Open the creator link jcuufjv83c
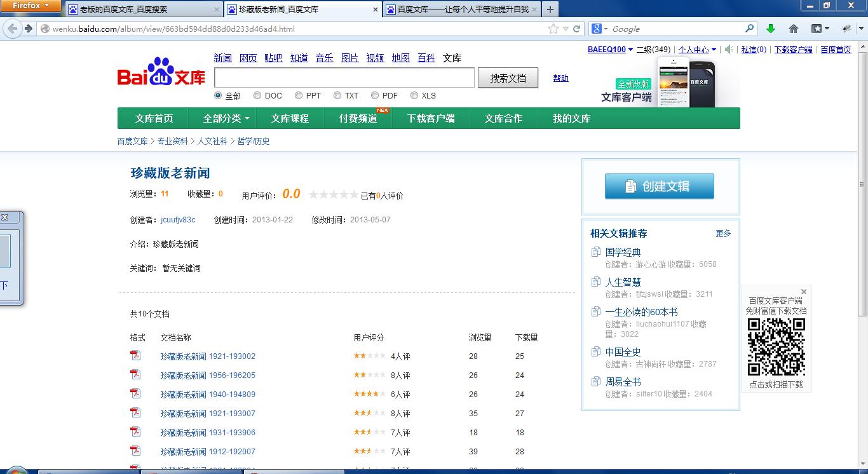This screenshot has width=868, height=474. click(178, 220)
